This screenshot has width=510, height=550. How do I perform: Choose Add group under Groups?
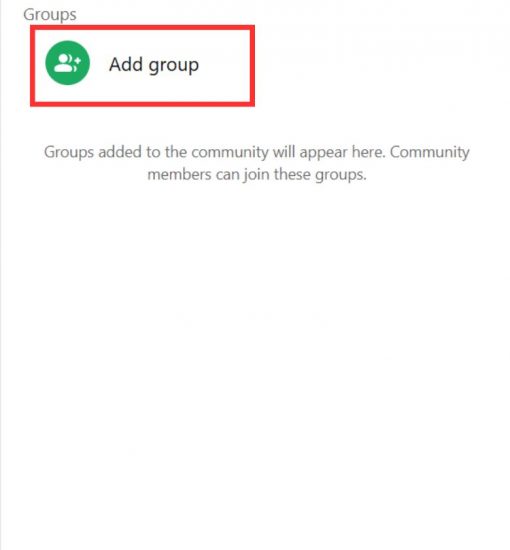(142, 66)
